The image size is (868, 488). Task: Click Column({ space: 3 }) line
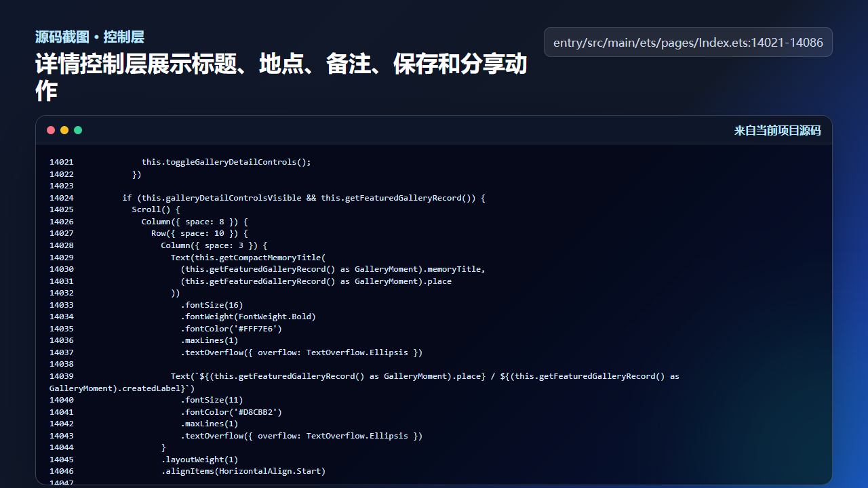point(214,245)
